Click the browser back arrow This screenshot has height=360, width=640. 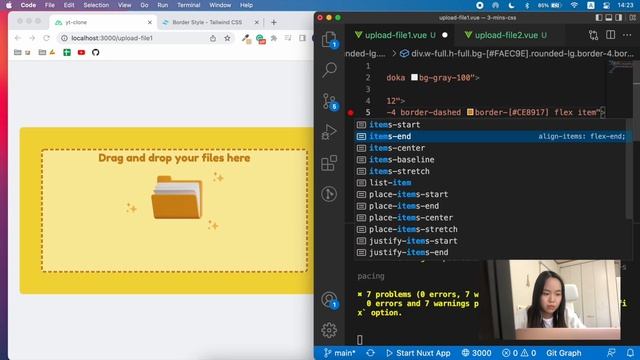[x=18, y=38]
